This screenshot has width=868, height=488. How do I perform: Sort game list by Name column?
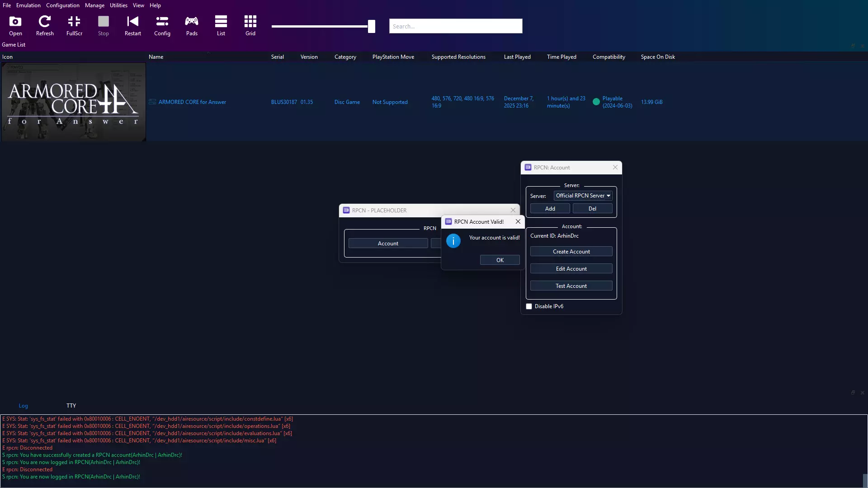[156, 57]
